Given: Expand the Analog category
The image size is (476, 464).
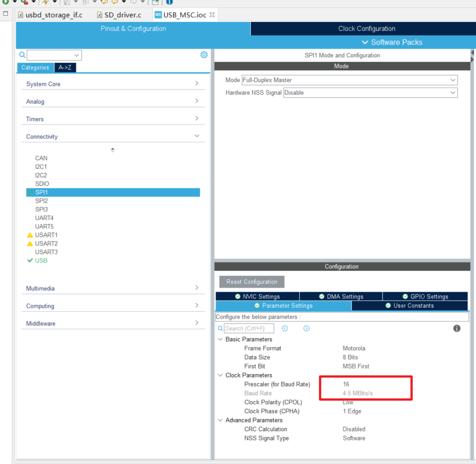Looking at the screenshot, I should (x=113, y=102).
